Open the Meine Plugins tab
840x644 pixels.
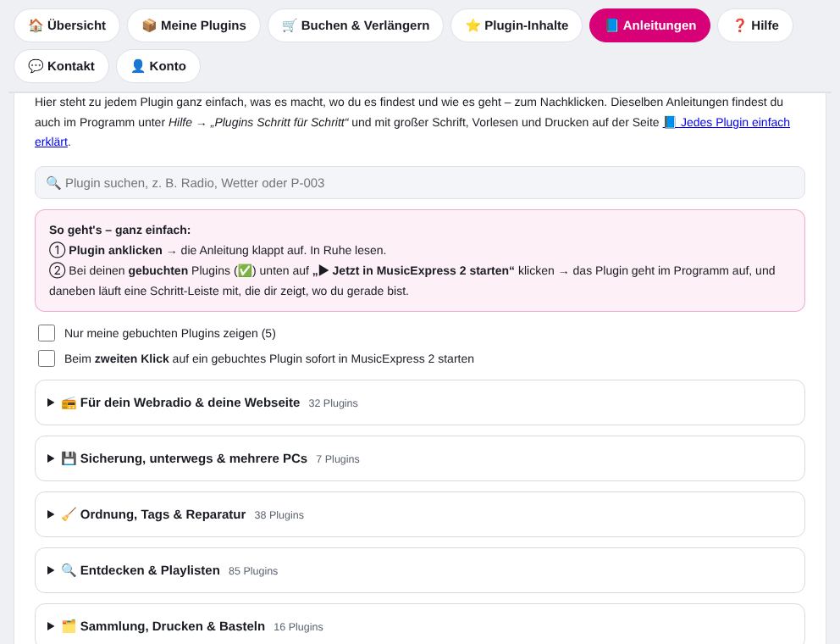coord(194,25)
